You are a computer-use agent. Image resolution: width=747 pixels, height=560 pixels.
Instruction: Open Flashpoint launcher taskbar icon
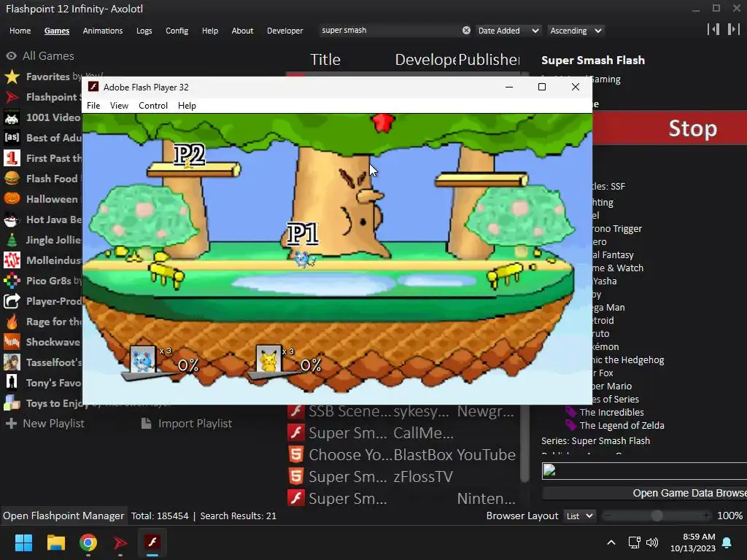coord(120,542)
